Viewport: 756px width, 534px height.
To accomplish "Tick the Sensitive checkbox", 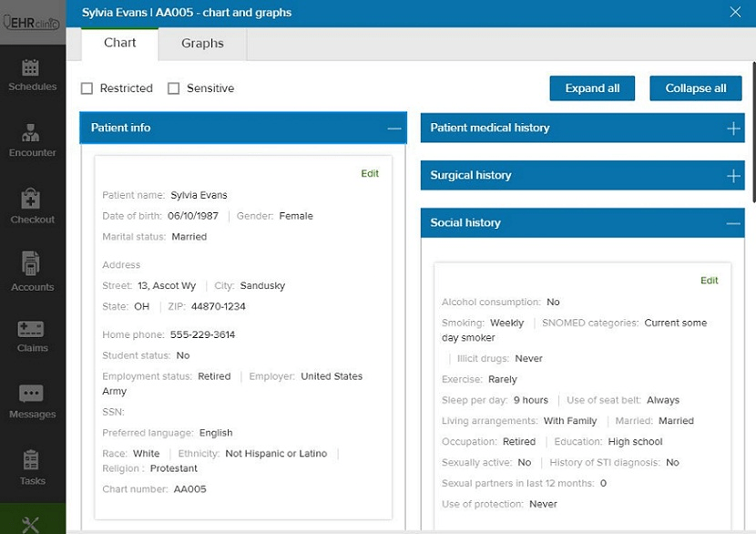I will point(174,88).
